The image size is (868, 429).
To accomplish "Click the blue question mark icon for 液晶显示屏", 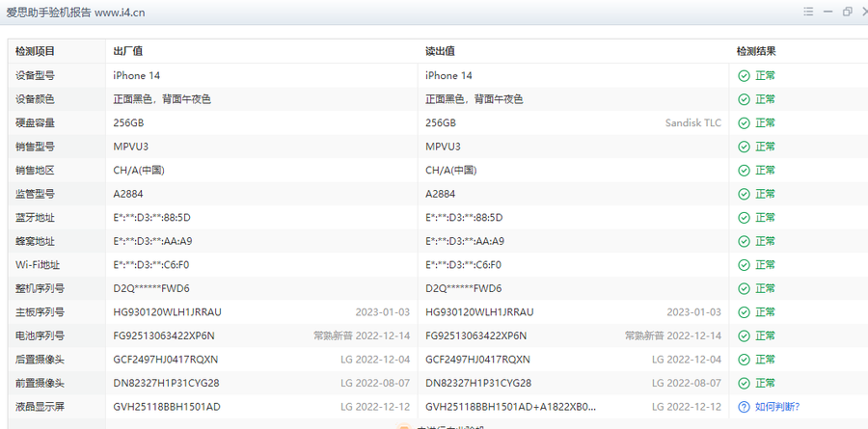I will click(744, 407).
